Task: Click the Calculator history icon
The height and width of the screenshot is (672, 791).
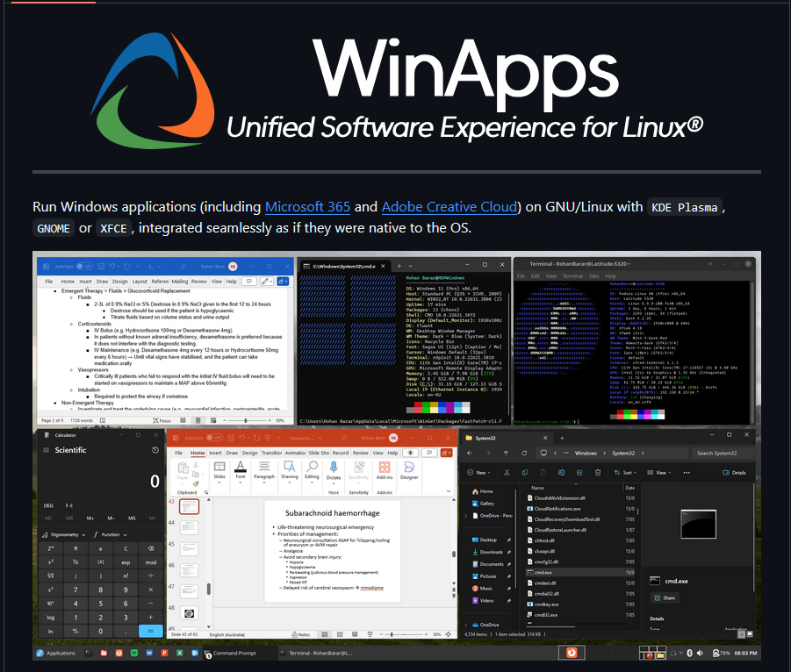Action: (155, 450)
